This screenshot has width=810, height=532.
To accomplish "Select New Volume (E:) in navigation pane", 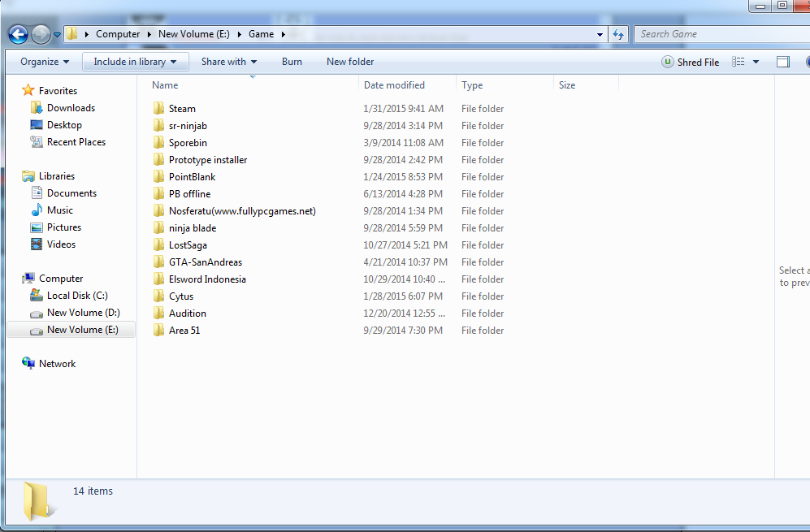I will (x=71, y=330).
